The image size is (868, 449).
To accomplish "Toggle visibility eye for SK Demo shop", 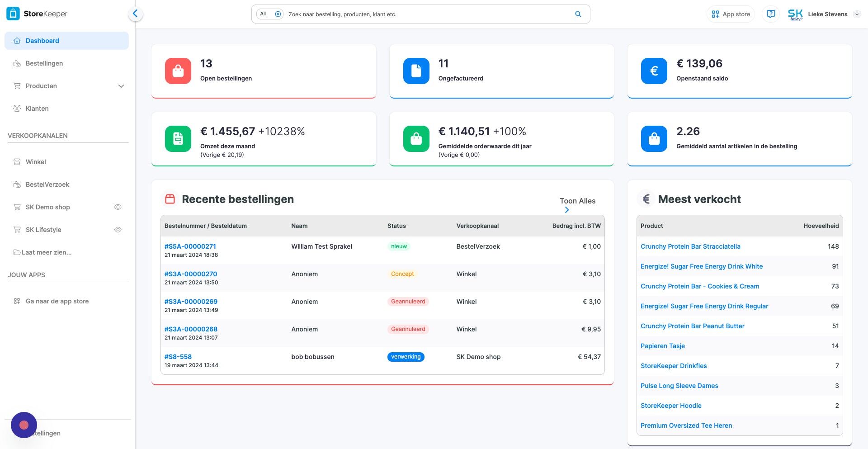I will click(118, 207).
